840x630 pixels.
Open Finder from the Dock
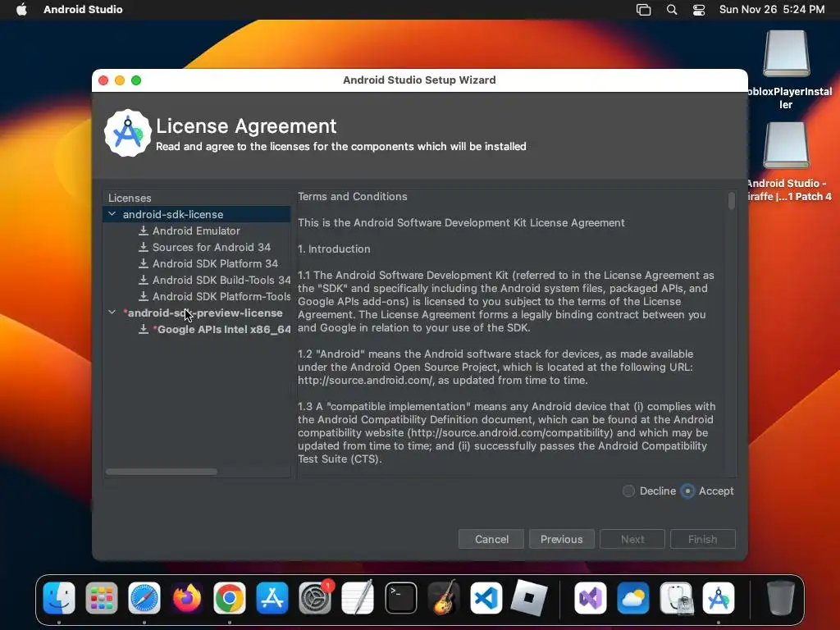coord(59,598)
